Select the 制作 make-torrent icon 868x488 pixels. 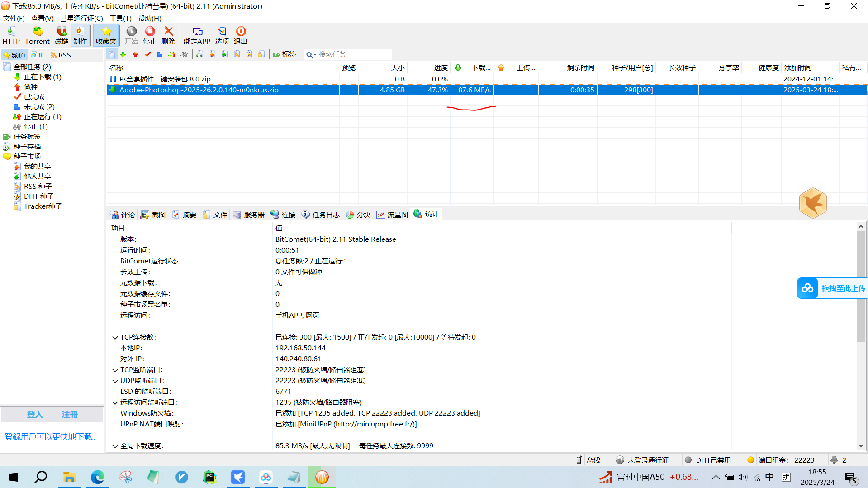tap(80, 35)
